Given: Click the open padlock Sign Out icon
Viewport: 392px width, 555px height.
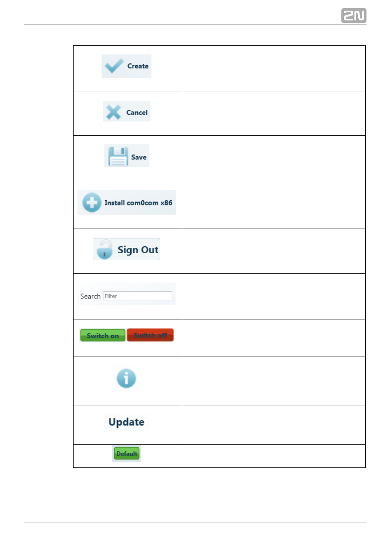Looking at the screenshot, I should coord(105,249).
